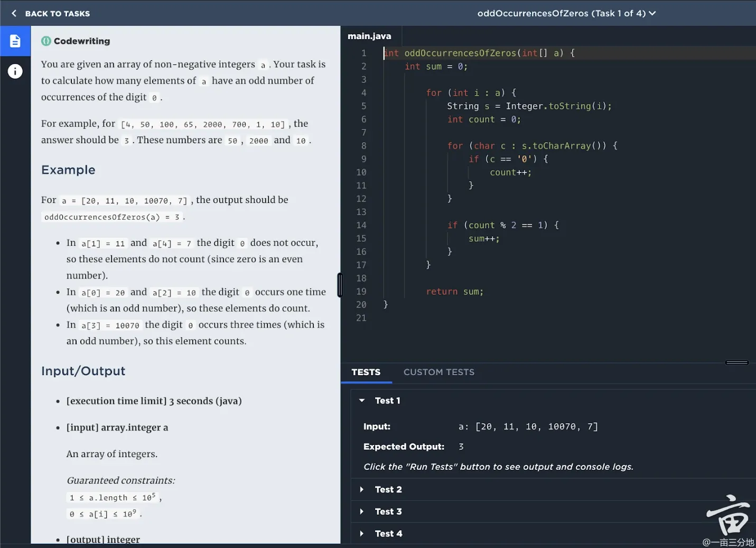Click the Expected Output value 3
The width and height of the screenshot is (756, 548).
point(461,447)
